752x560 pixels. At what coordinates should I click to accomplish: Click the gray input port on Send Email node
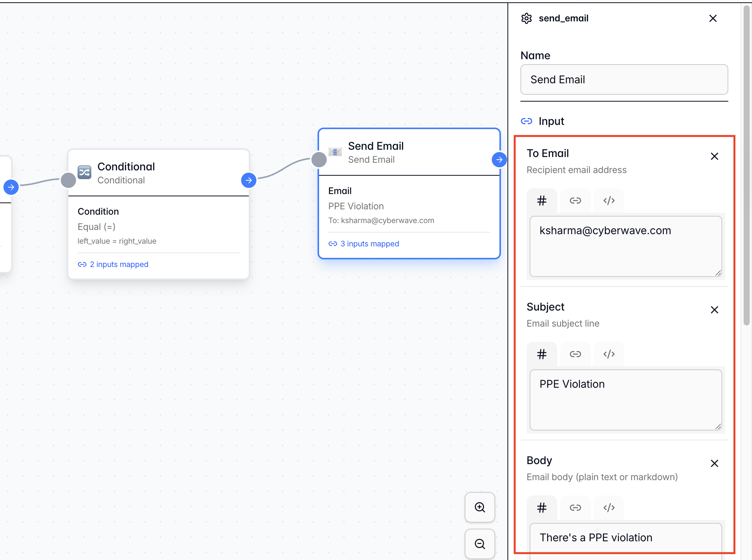[319, 160]
